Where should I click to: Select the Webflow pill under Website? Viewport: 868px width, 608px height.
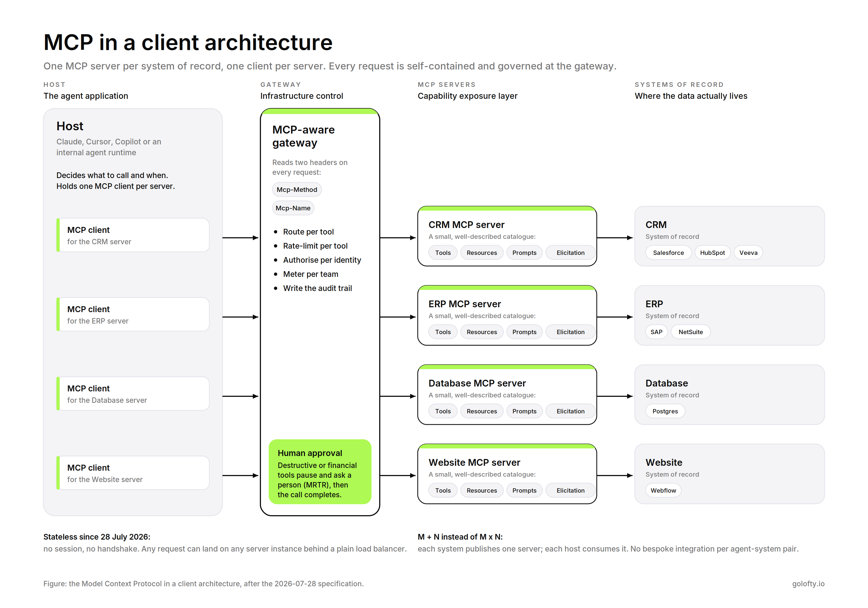coord(663,490)
